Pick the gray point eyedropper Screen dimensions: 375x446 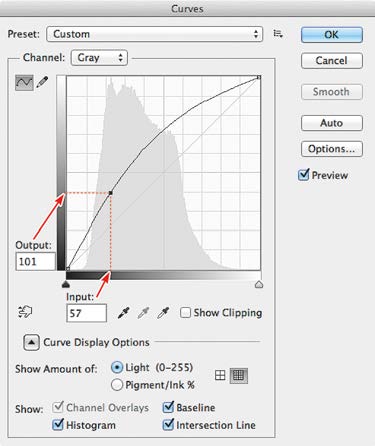(143, 313)
